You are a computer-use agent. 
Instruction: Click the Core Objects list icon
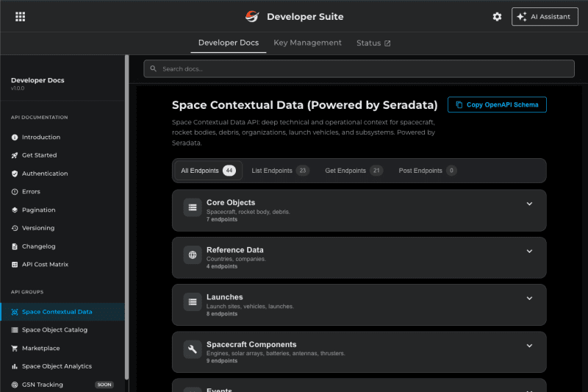click(x=193, y=208)
